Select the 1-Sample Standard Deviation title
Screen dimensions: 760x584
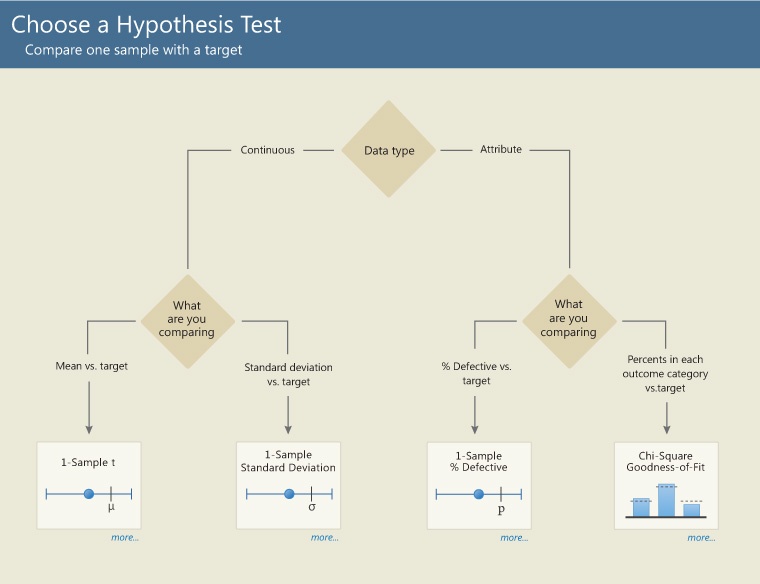tap(288, 461)
